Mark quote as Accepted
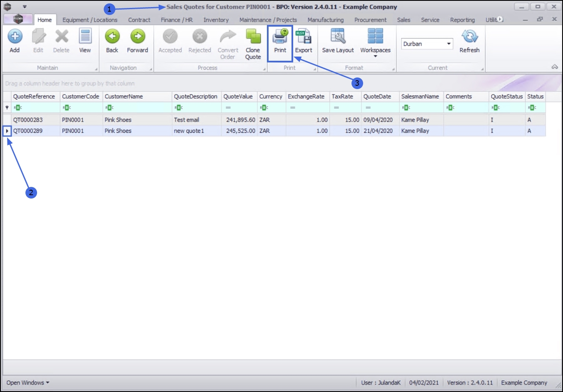Screen dimensions: 563x392 (170, 41)
